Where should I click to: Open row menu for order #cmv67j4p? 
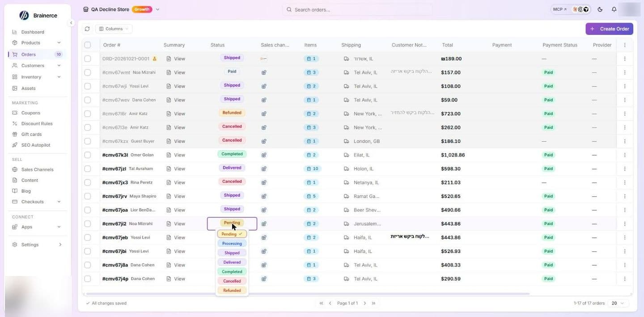click(x=625, y=279)
